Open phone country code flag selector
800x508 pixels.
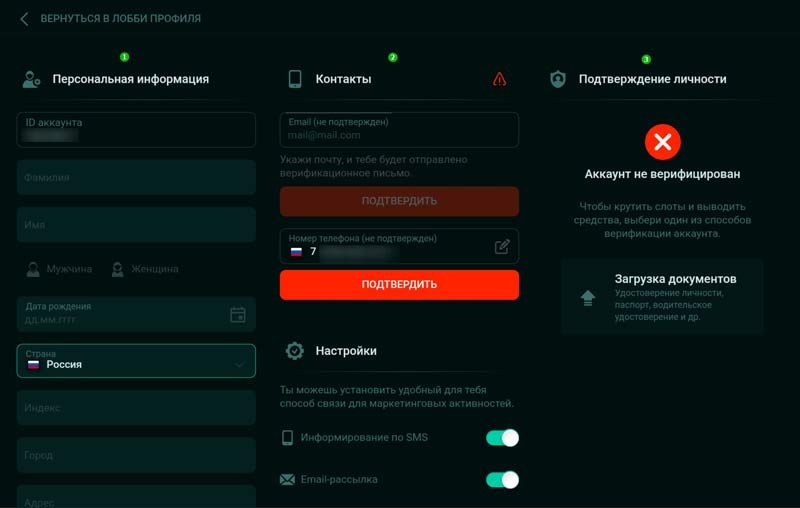(x=296, y=252)
